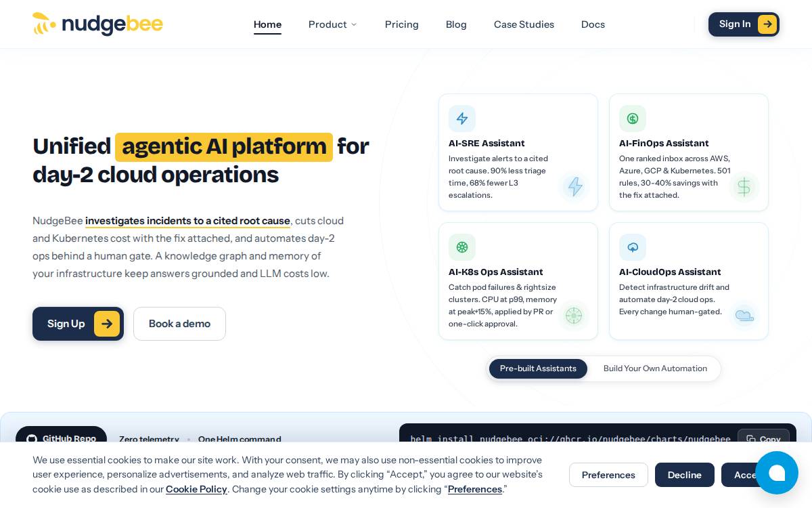Screen dimensions: 812x508
Task: Click Book a demo button
Action: click(179, 324)
